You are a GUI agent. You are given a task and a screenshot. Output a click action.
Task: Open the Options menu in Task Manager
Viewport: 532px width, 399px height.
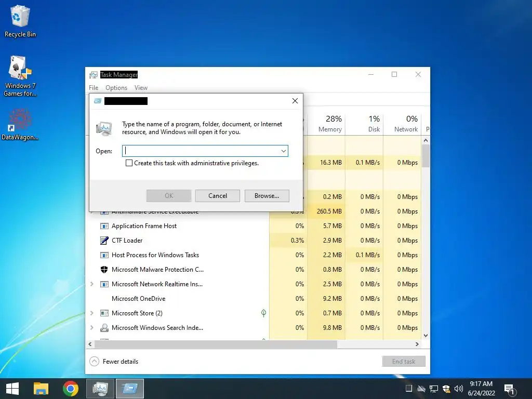[x=116, y=88]
